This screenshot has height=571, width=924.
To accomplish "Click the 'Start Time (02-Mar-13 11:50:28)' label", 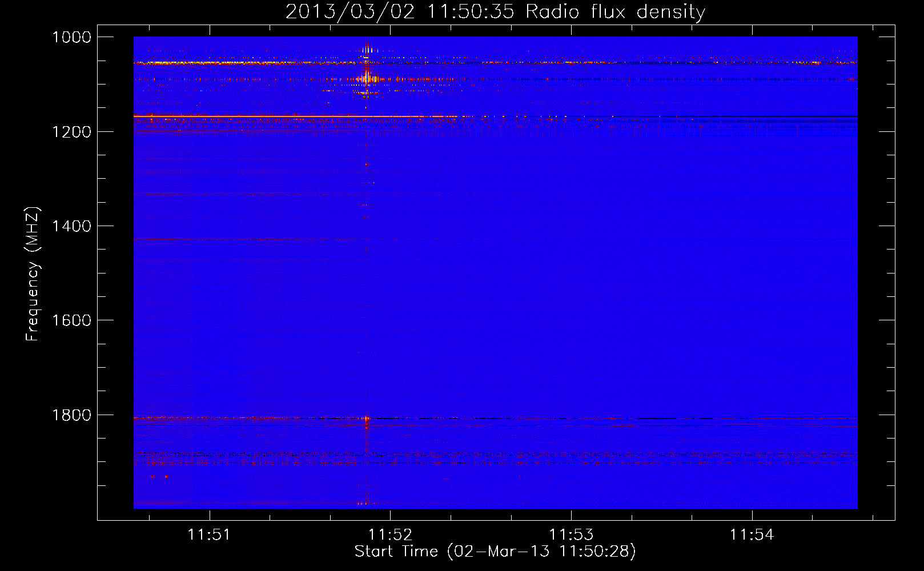I will 495,552.
